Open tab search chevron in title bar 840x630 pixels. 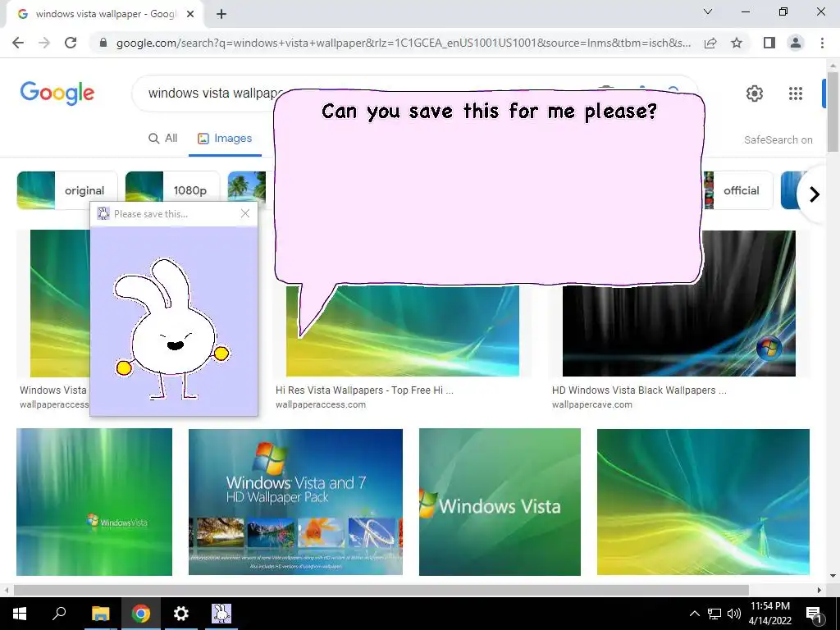tap(708, 11)
